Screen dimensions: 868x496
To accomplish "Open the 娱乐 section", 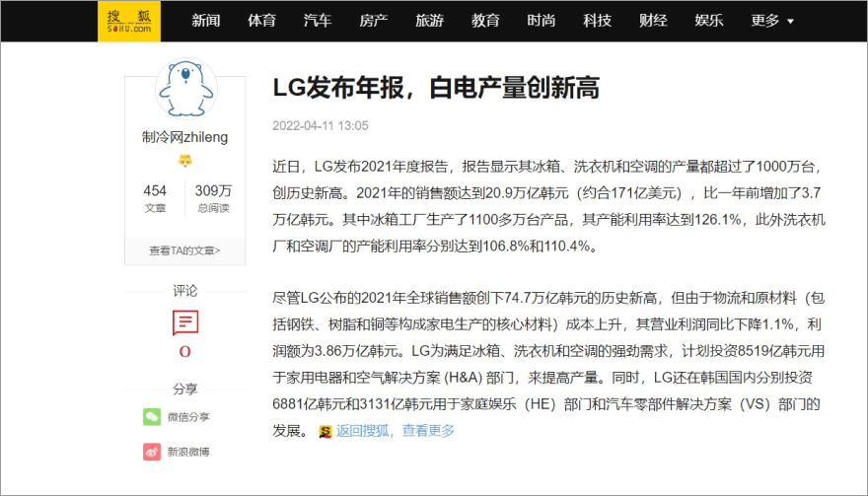I will (709, 21).
